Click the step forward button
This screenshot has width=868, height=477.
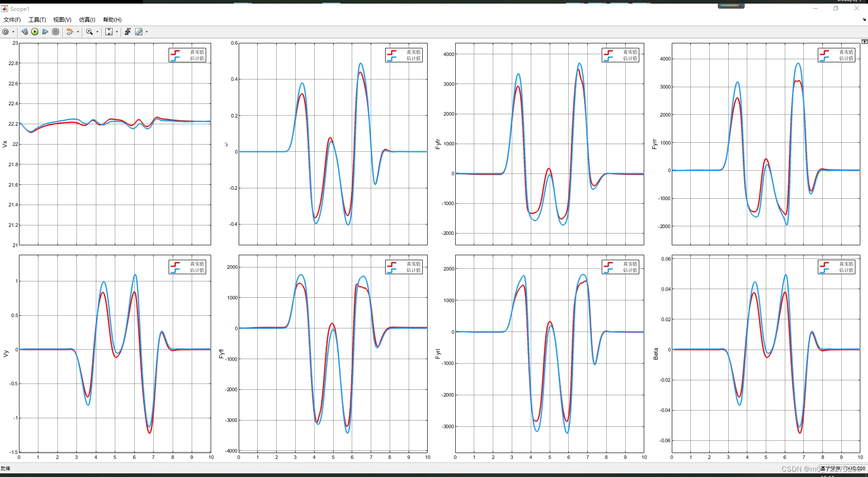pyautogui.click(x=45, y=32)
